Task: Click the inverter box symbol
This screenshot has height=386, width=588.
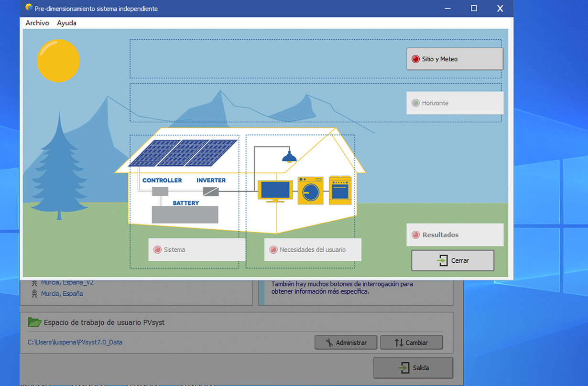Action: point(211,192)
